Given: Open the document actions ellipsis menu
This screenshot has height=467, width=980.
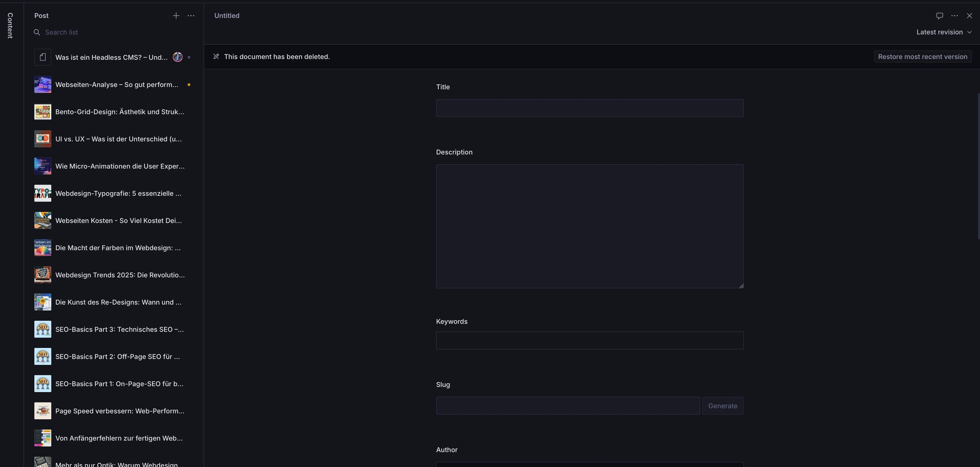Looking at the screenshot, I should pos(955,16).
